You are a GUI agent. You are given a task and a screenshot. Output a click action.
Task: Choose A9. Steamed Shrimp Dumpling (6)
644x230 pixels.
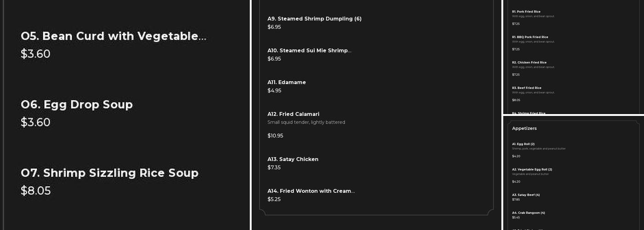(315, 19)
